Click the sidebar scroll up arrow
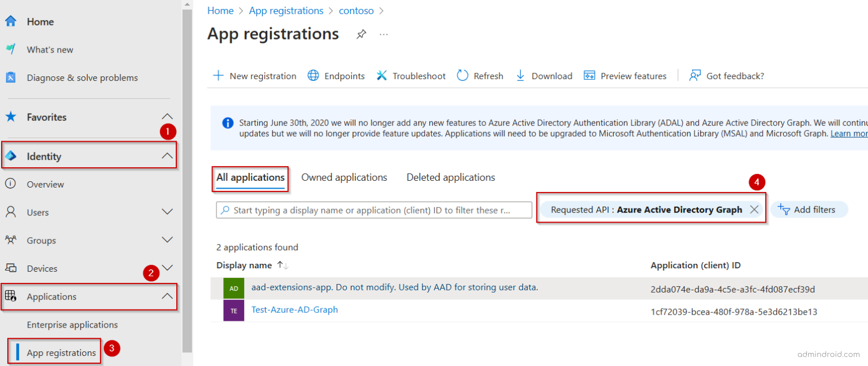The height and width of the screenshot is (366, 868). 187,4
